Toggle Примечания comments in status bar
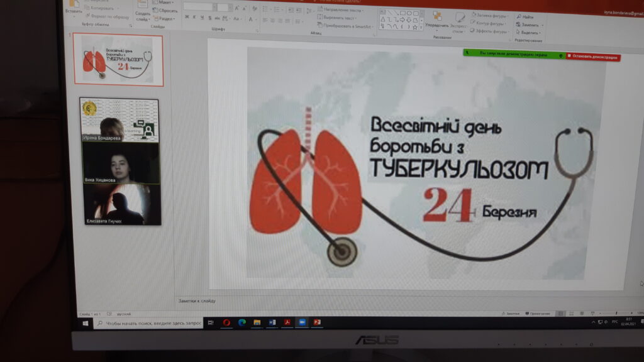 [537, 314]
